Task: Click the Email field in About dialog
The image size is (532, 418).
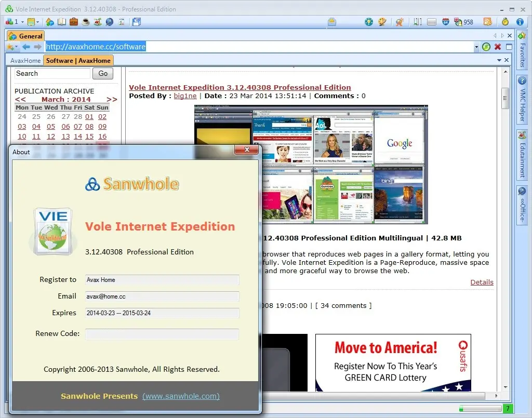Action: tap(162, 296)
